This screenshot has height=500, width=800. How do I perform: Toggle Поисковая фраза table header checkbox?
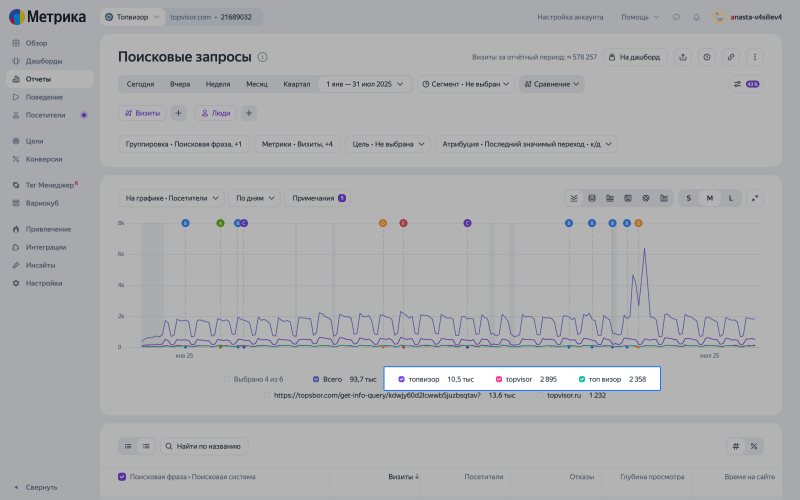pos(122,477)
